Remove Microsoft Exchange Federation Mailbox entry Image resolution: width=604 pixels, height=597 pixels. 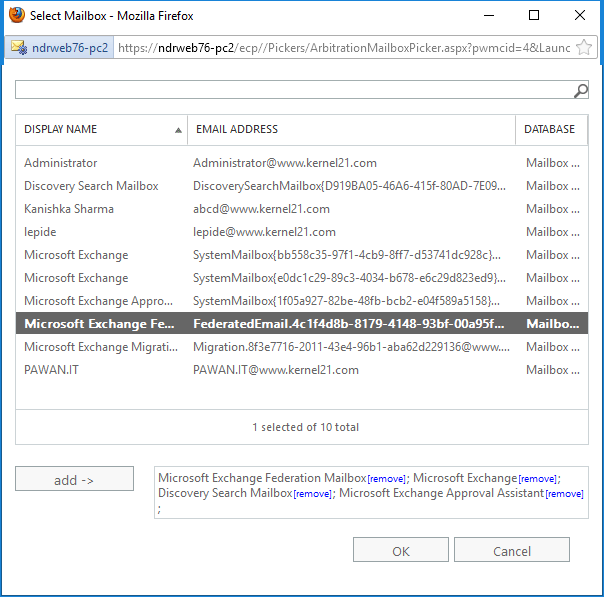point(386,479)
